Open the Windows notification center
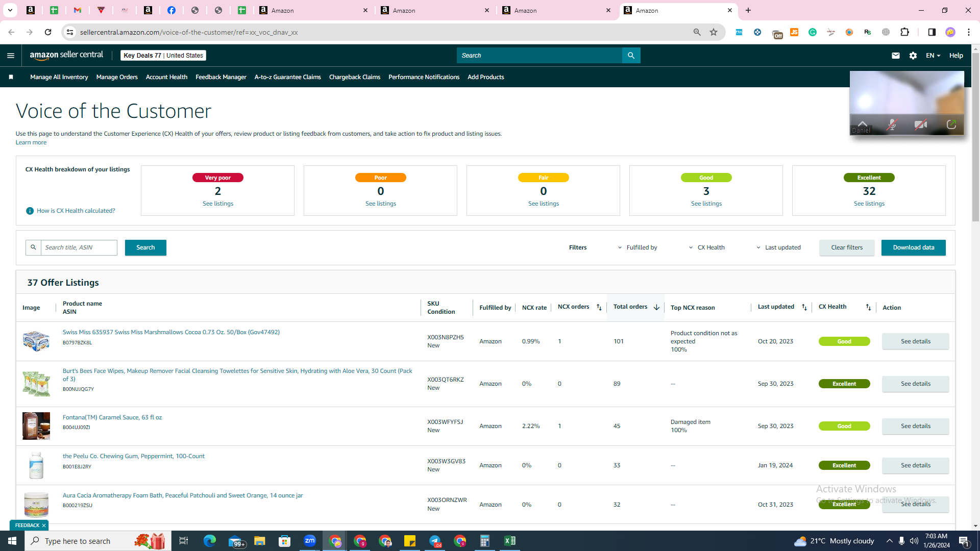Screen dimensions: 980x551 point(964,541)
